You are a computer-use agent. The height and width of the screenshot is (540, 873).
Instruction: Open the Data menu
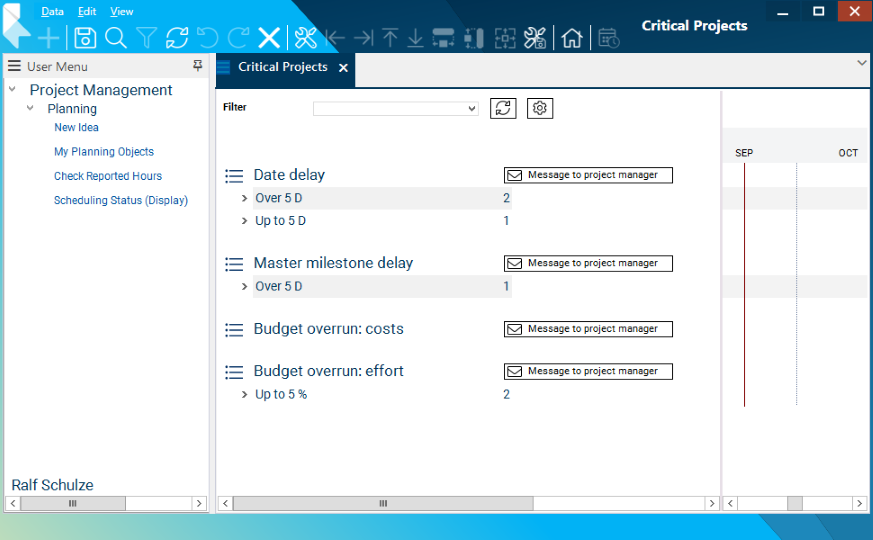click(x=52, y=11)
